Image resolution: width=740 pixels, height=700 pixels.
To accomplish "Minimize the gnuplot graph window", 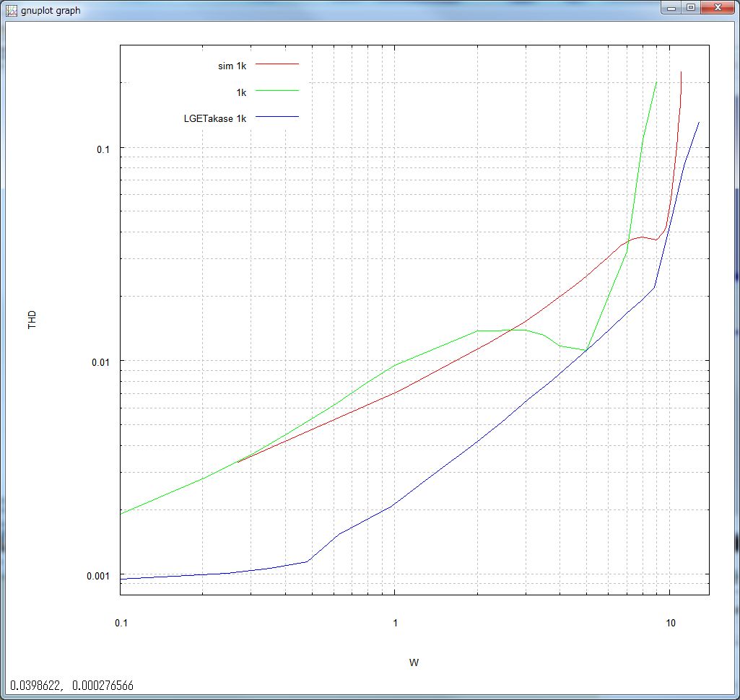I will point(673,7).
